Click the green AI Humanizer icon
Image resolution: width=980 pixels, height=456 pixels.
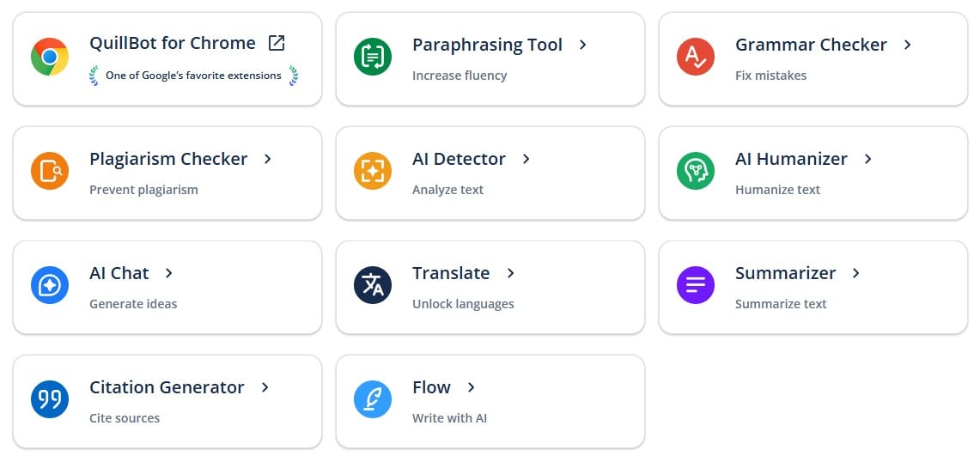pyautogui.click(x=696, y=172)
